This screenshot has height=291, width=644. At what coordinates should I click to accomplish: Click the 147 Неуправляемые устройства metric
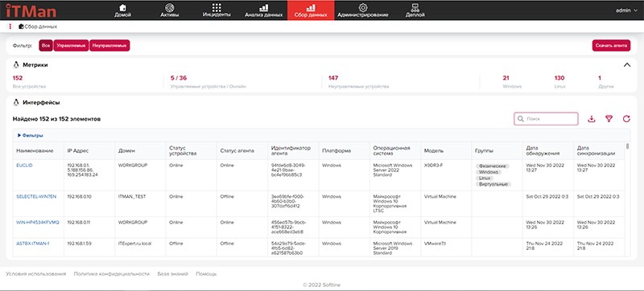pos(358,81)
